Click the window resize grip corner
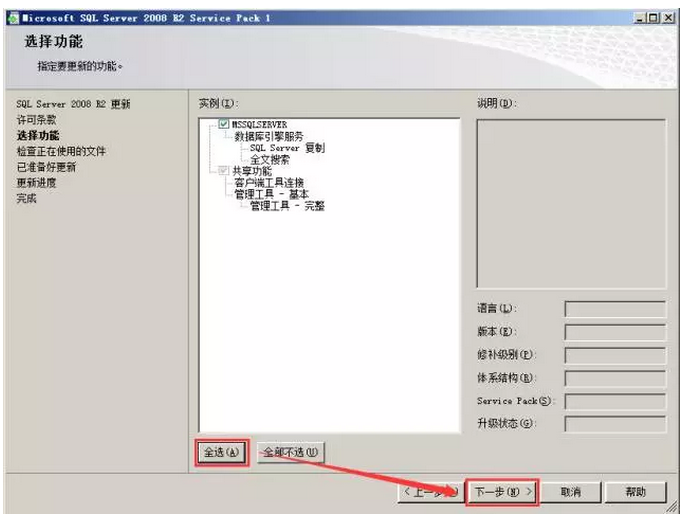Viewport: 685px width, 517px height. (x=671, y=508)
